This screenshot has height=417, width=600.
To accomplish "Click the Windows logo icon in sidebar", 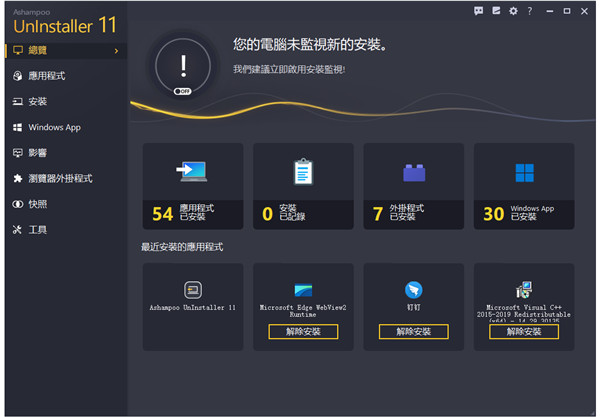I will point(18,127).
